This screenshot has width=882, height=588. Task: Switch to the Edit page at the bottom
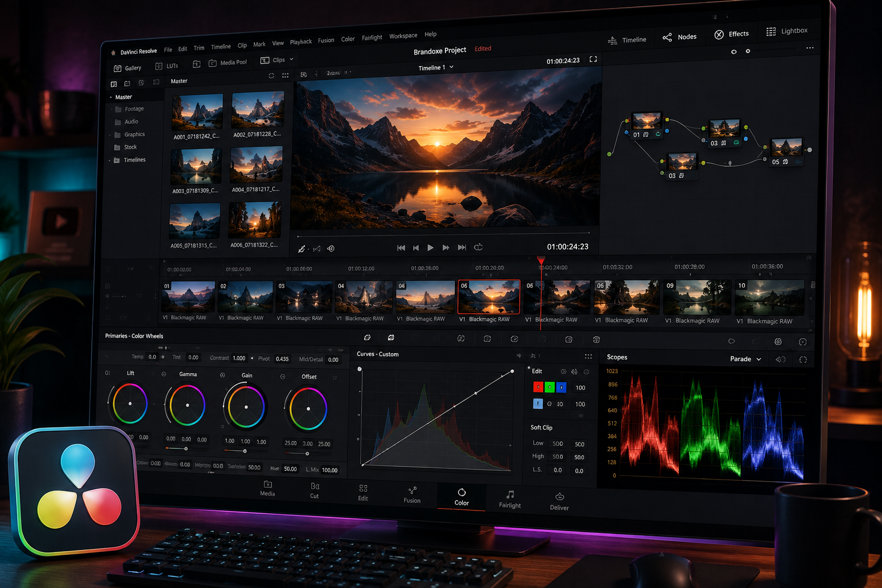(363, 493)
